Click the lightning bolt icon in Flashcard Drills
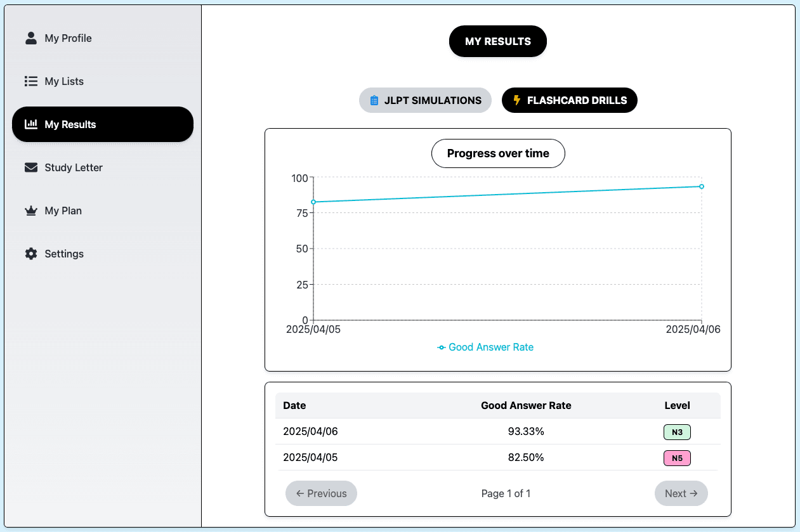The width and height of the screenshot is (800, 532). (x=516, y=100)
